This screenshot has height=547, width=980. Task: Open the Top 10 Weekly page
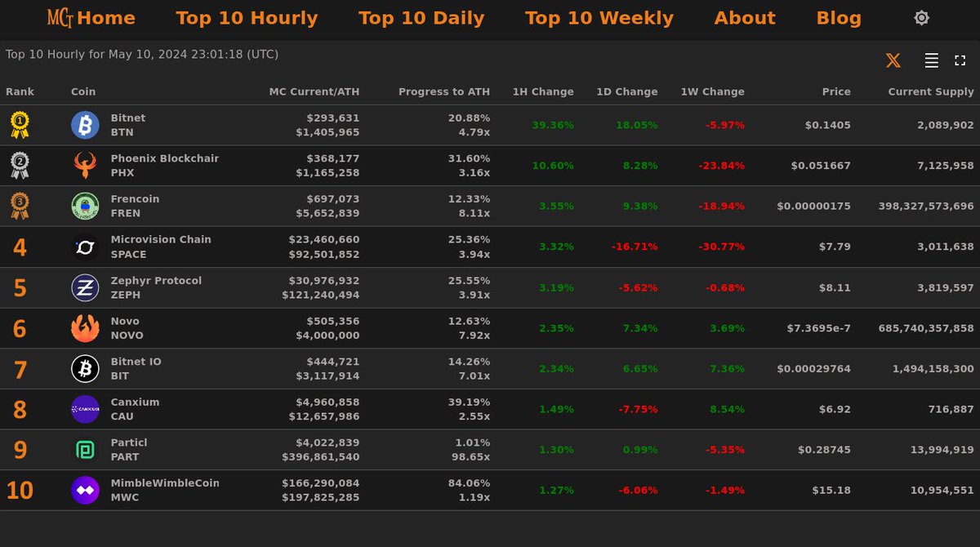(599, 18)
